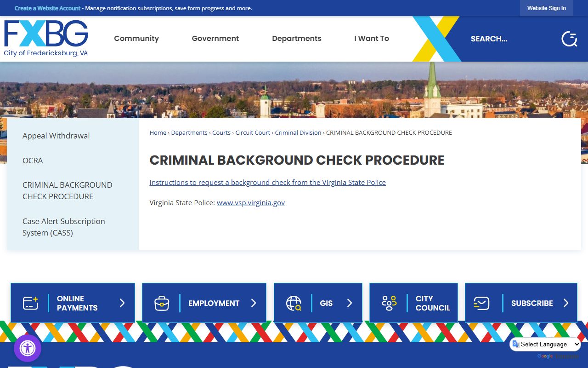Image resolution: width=588 pixels, height=368 pixels.
Task: Visit www.vsp.virginia.gov link
Action: [x=251, y=202]
